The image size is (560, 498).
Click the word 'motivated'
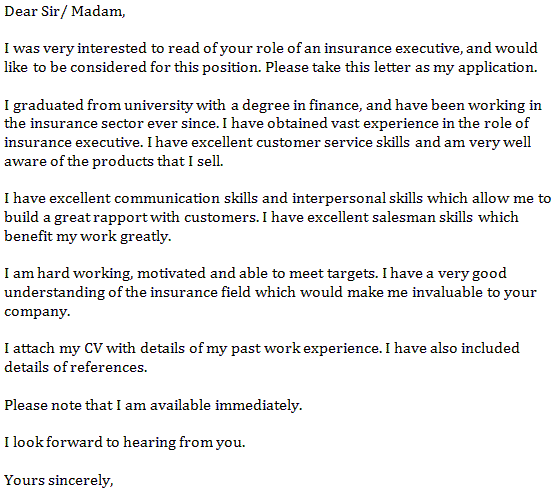(171, 273)
